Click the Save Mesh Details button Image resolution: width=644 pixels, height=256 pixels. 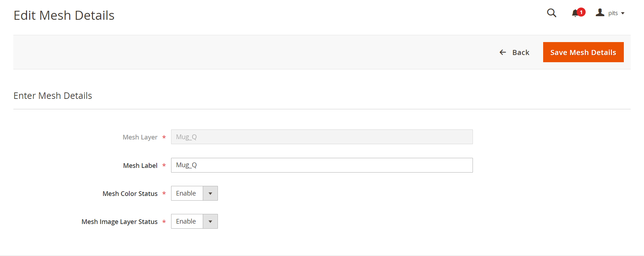pyautogui.click(x=583, y=52)
